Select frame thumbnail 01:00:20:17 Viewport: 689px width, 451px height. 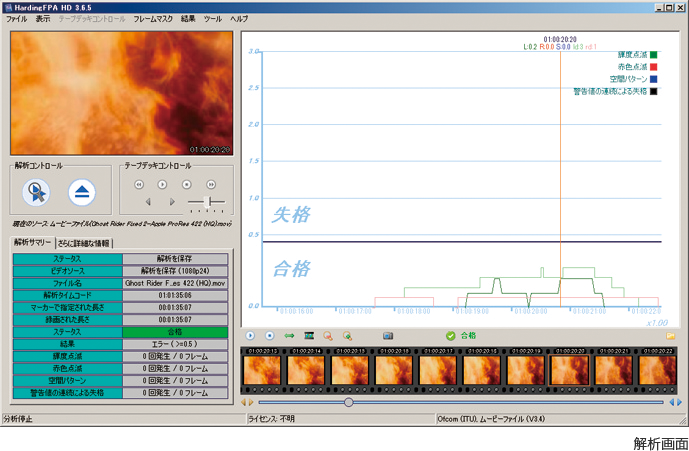tap(438, 371)
